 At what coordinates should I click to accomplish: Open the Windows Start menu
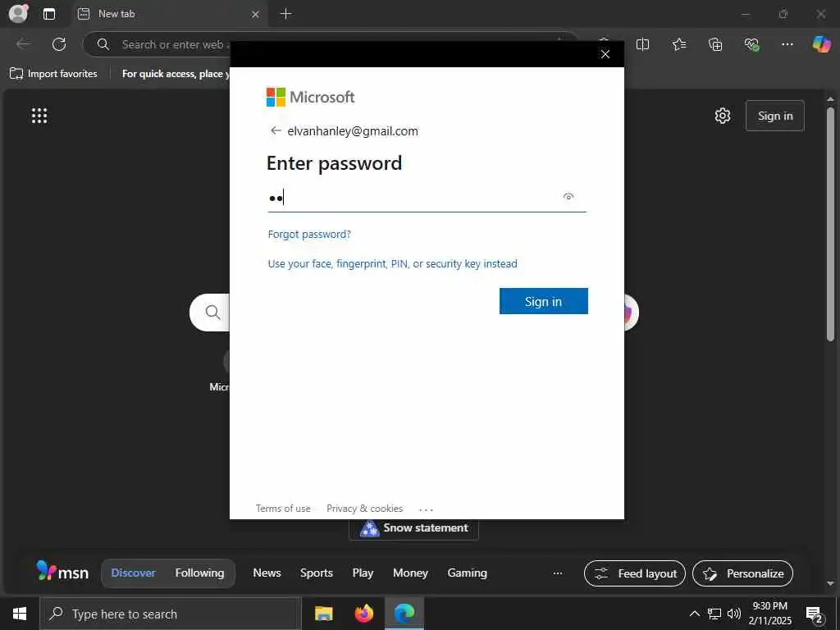pyautogui.click(x=20, y=614)
